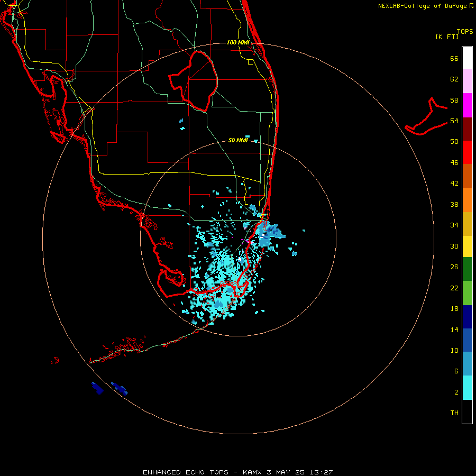Choose the gold legend color block
This screenshot has width=476, height=476.
(467, 224)
